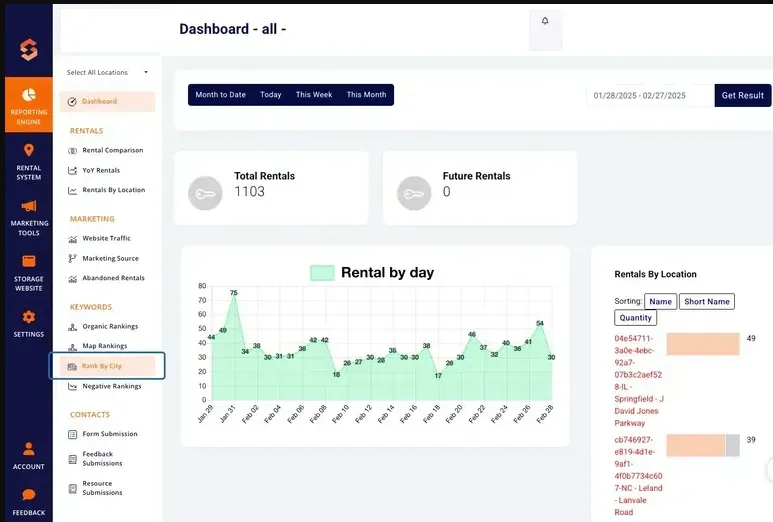
Task: Click the Rental Comparison icon
Action: click(72, 150)
